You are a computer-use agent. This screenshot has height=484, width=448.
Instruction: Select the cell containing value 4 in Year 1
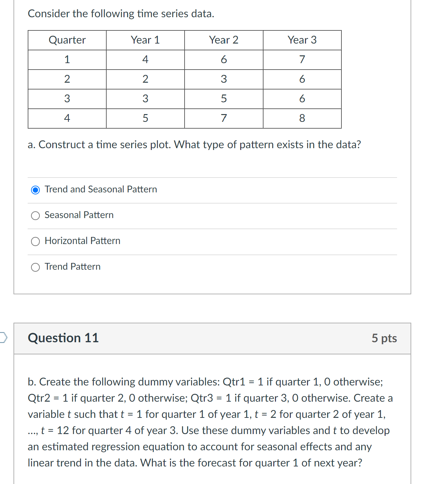point(145,59)
